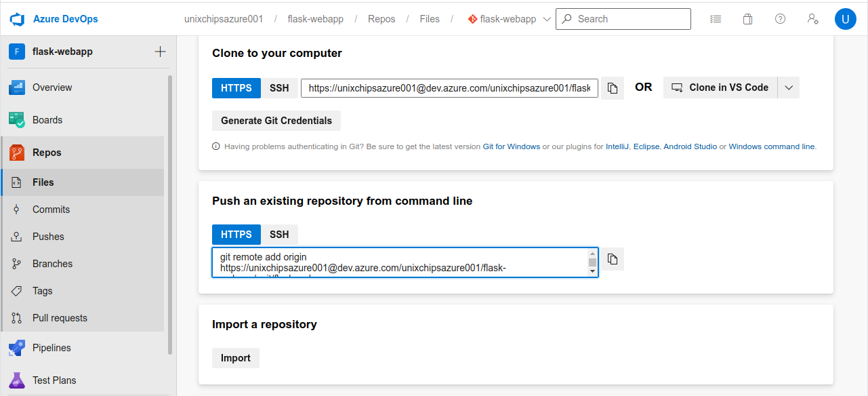Click the clone URL text field

pyautogui.click(x=450, y=87)
